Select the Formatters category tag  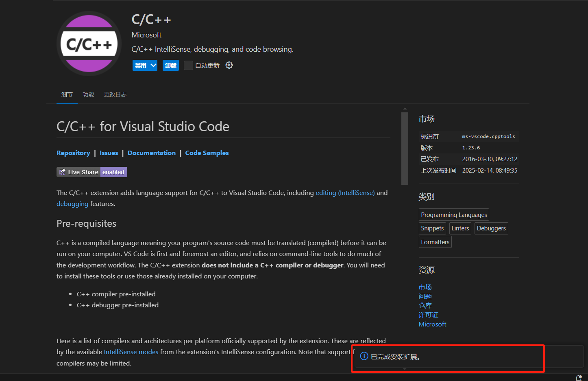(435, 242)
